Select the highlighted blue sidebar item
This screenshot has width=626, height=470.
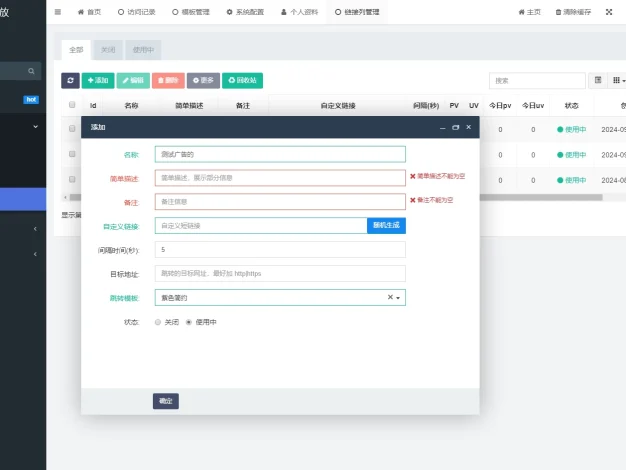23,199
